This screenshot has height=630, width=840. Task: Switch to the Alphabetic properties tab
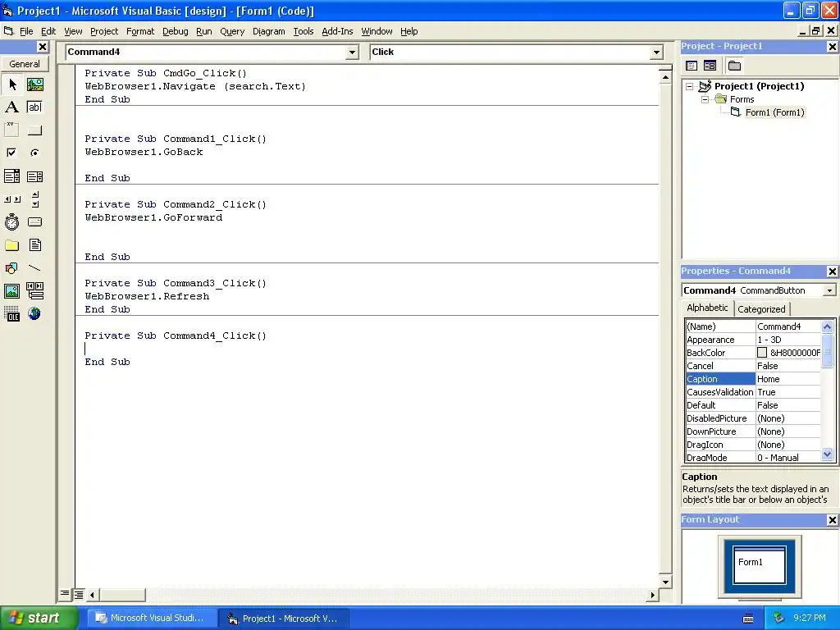point(707,308)
